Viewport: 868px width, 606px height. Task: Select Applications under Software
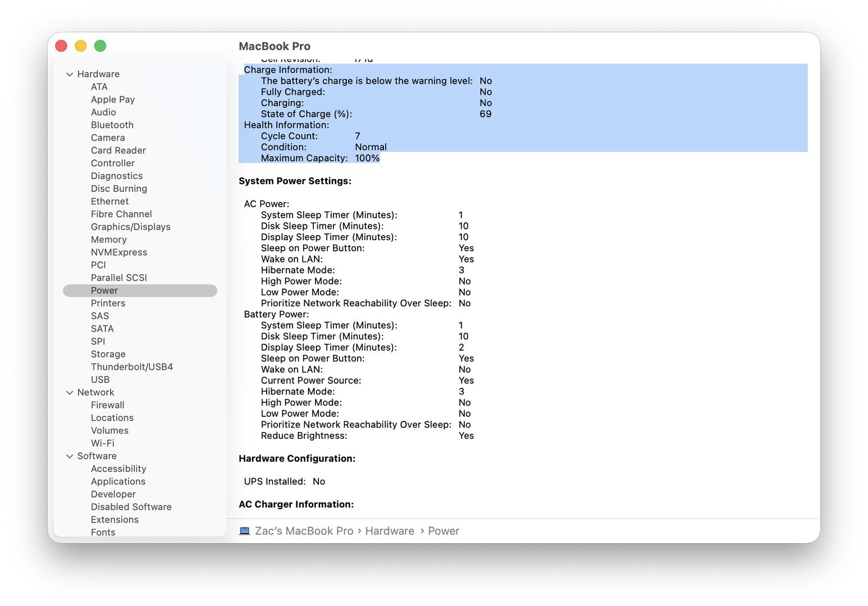point(118,481)
